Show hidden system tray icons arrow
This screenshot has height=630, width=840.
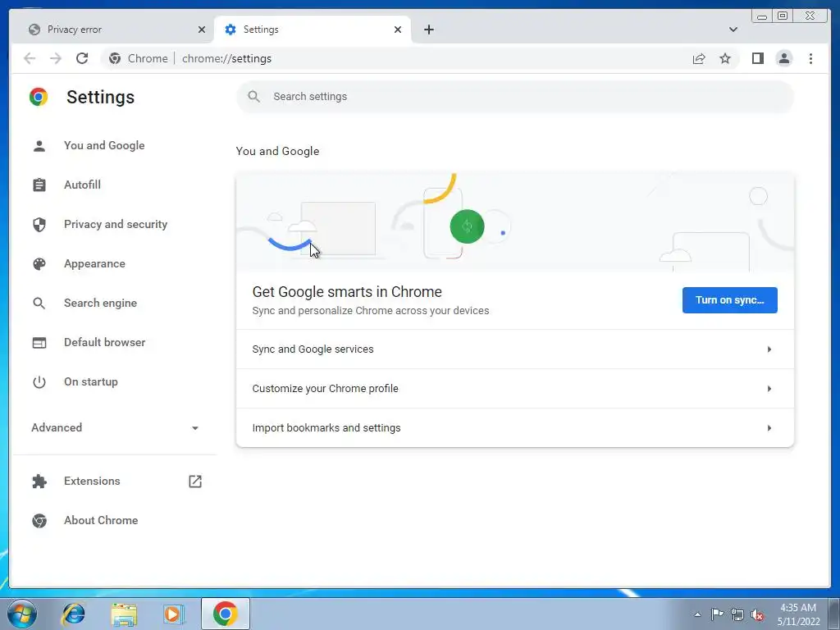697,614
